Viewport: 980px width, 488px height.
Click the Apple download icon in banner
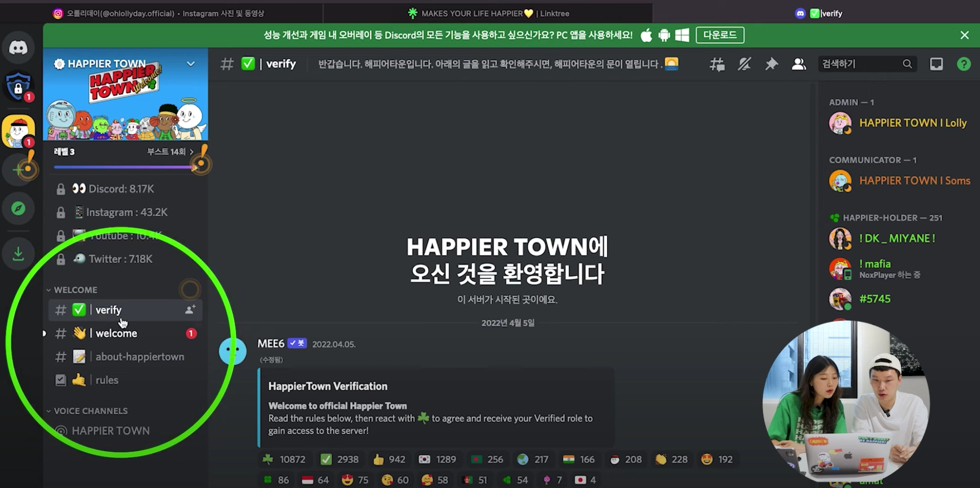point(647,35)
